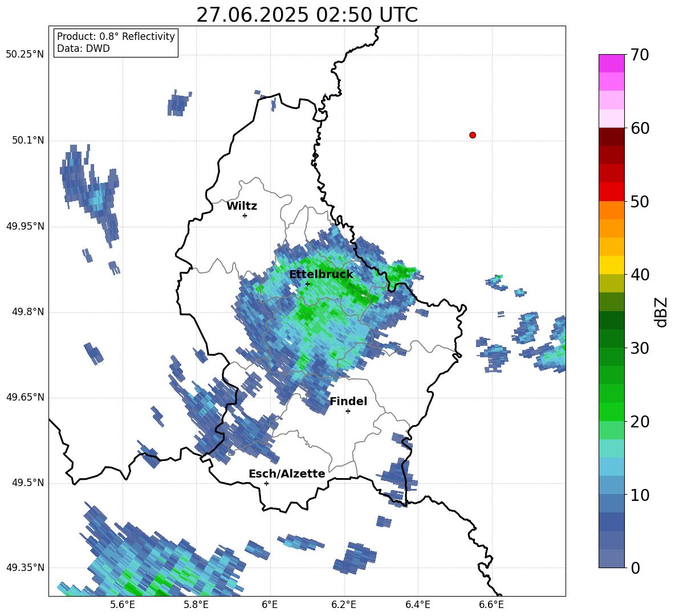Click the Wiltz city label
Screen dimensions: 675x616
242,206
